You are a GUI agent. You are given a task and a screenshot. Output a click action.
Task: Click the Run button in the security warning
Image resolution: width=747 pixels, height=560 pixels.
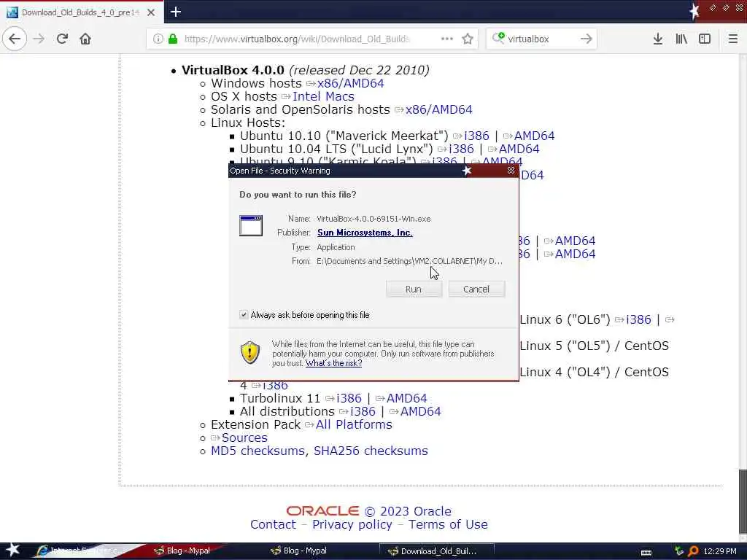pos(414,289)
